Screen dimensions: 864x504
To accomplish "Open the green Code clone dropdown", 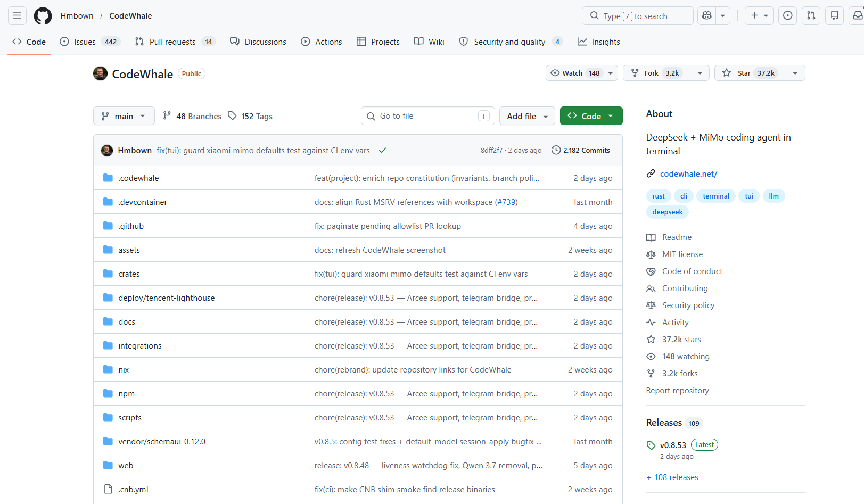I will (x=591, y=116).
